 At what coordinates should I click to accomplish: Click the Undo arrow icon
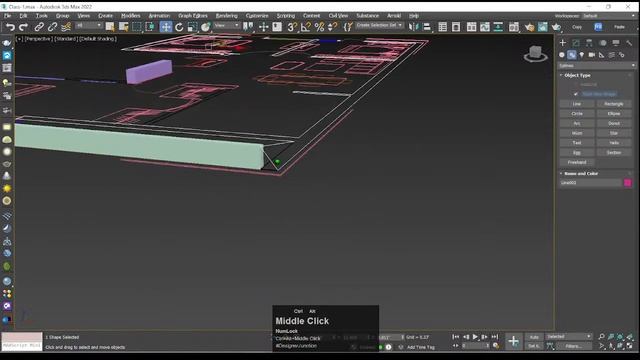click(x=10, y=27)
